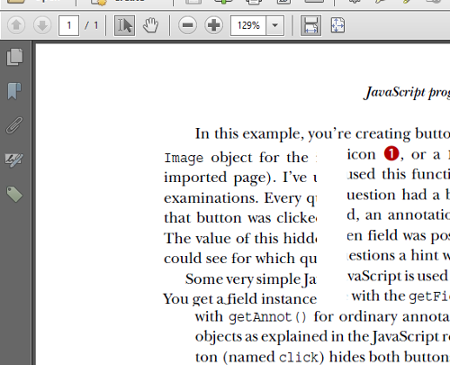This screenshot has width=450, height=365.
Task: Open the Attachments paperclip panel
Action: pyautogui.click(x=14, y=125)
